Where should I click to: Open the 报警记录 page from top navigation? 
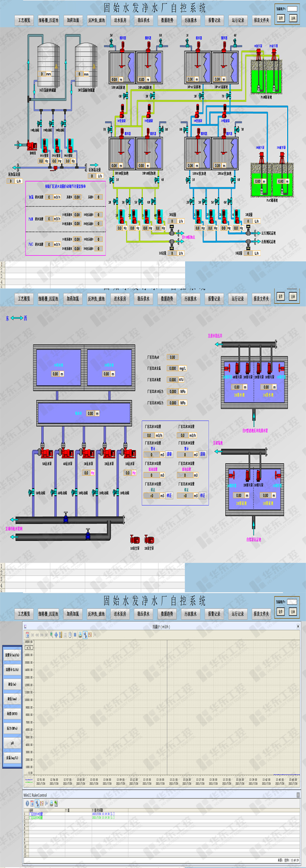point(214,20)
